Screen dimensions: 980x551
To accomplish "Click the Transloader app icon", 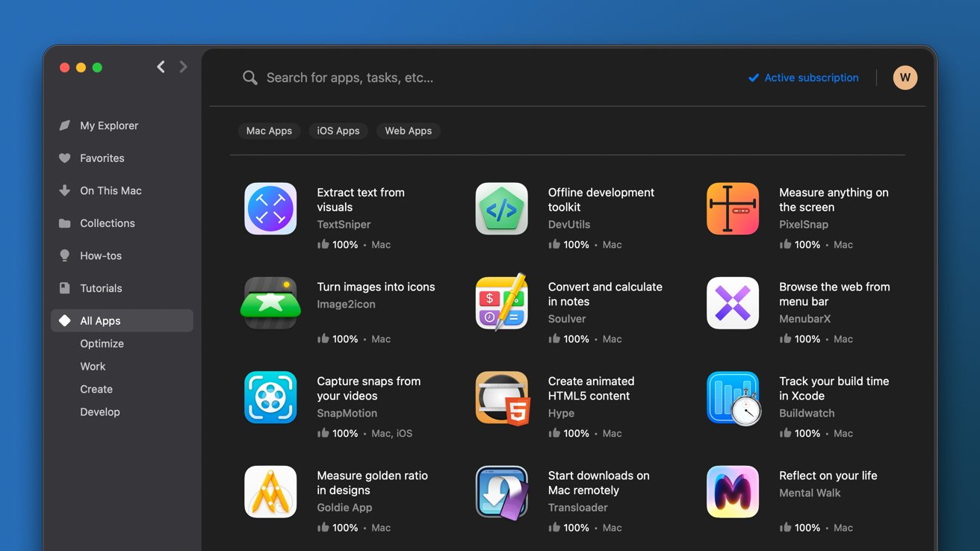I will click(x=501, y=492).
